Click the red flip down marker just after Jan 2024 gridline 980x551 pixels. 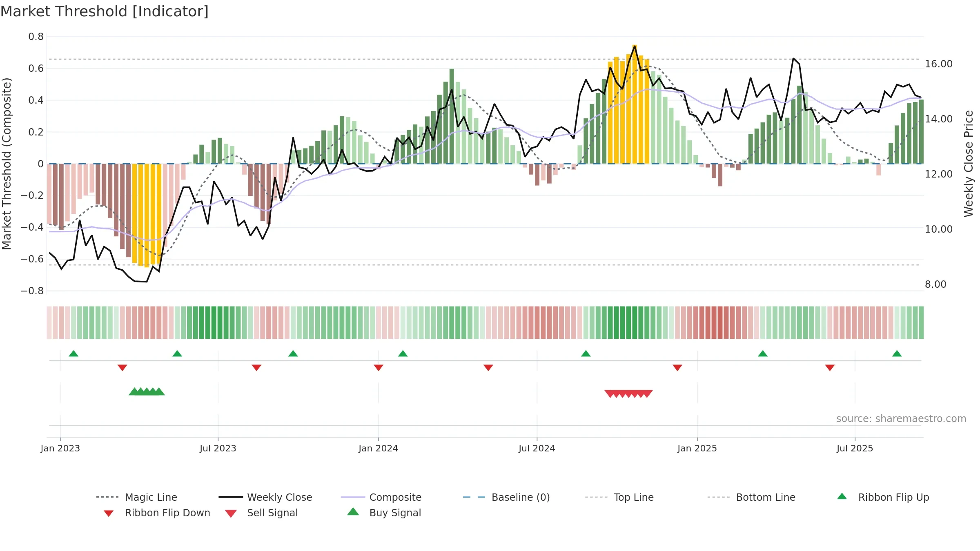click(x=379, y=368)
